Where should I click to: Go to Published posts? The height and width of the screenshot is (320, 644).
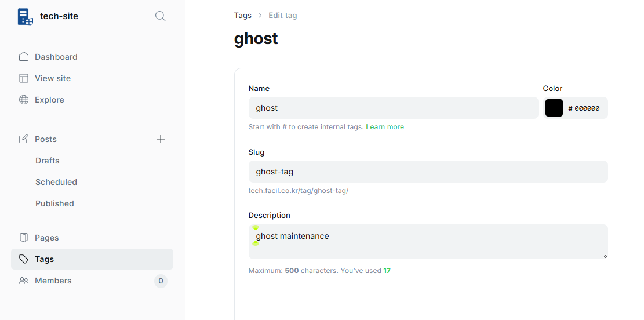[54, 203]
